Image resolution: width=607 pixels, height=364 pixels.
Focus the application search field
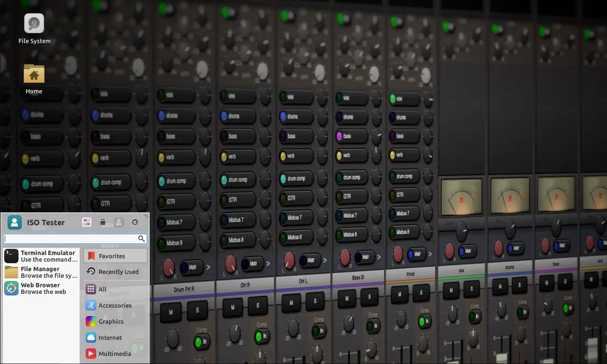point(75,238)
